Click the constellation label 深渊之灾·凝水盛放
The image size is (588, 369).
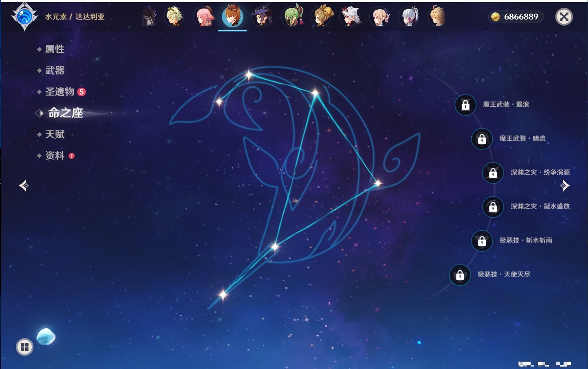540,206
